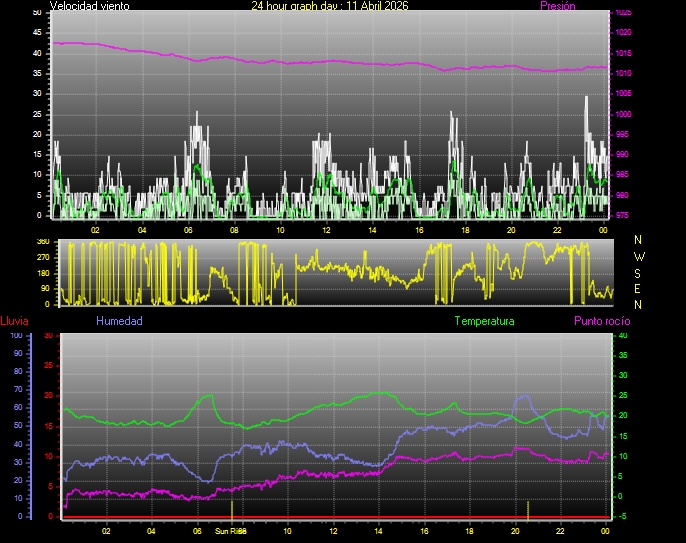Viewport: 686px width, 543px height.
Task: Click the 1025 value on pressure axis
Action: pyautogui.click(x=623, y=13)
